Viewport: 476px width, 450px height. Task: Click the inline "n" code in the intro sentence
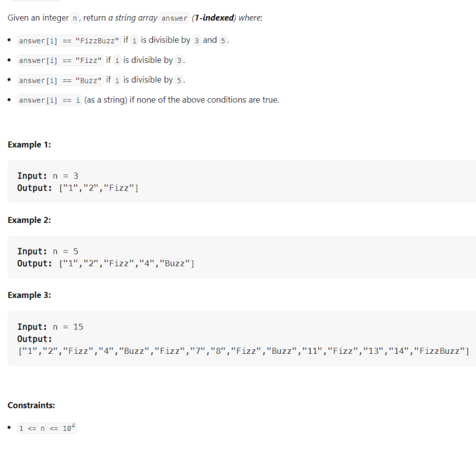tap(73, 18)
